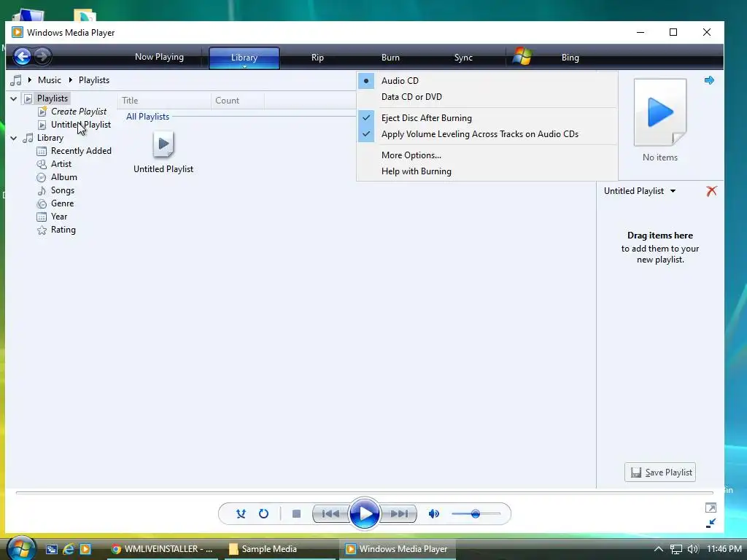Open More Options... in Burn menu
Viewport: 747px width, 560px height.
click(487, 155)
